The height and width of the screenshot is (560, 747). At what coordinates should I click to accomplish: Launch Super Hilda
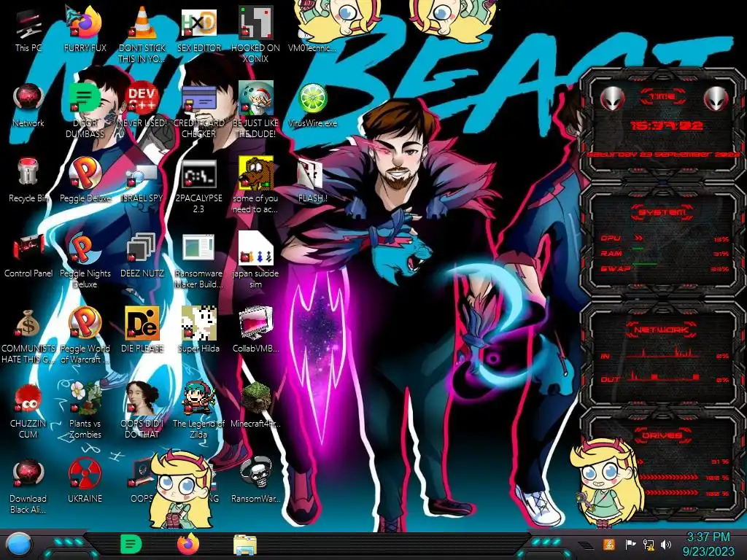click(198, 330)
